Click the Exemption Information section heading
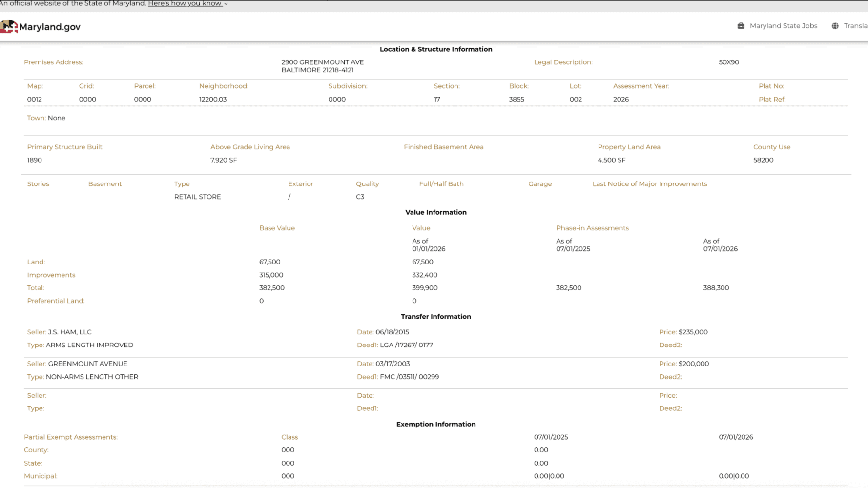This screenshot has width=868, height=488. (436, 424)
